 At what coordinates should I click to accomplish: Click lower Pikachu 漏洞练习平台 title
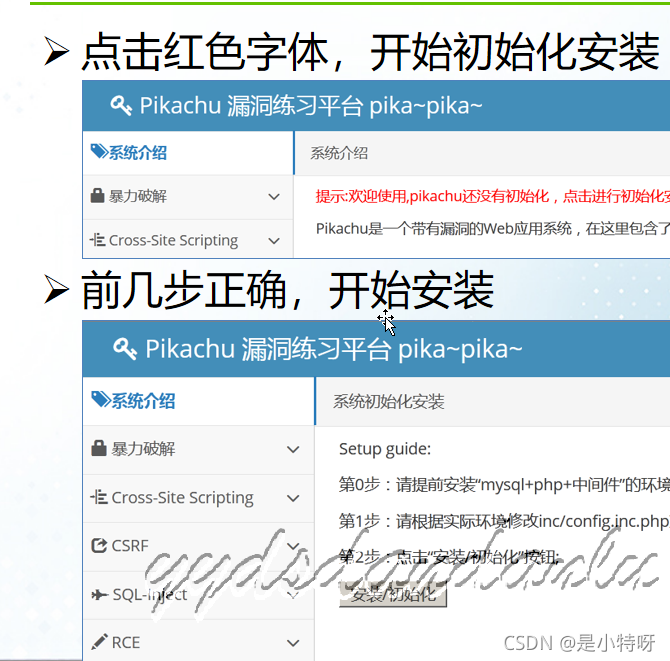(333, 349)
